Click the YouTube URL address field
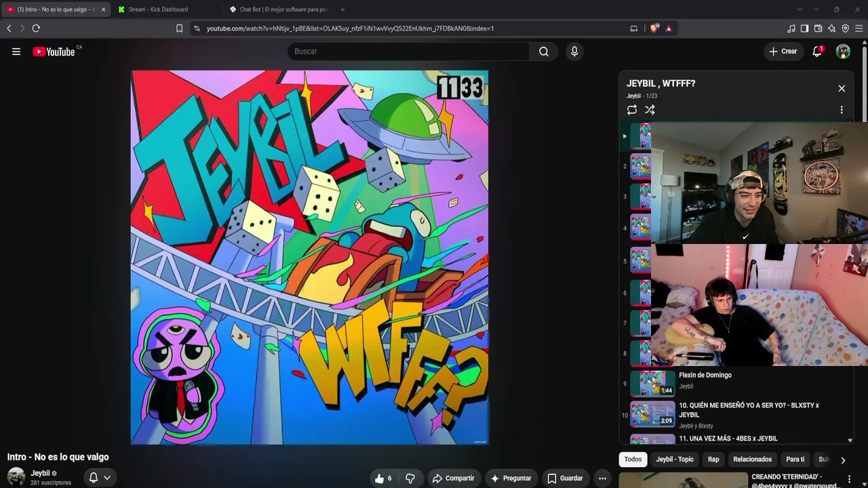 tap(350, 28)
